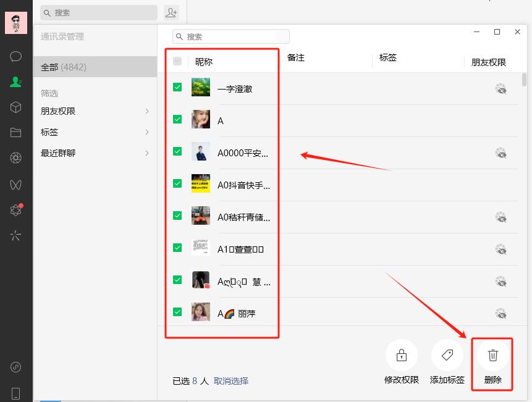
Task: Click the main WeChat search field
Action: click(99, 13)
